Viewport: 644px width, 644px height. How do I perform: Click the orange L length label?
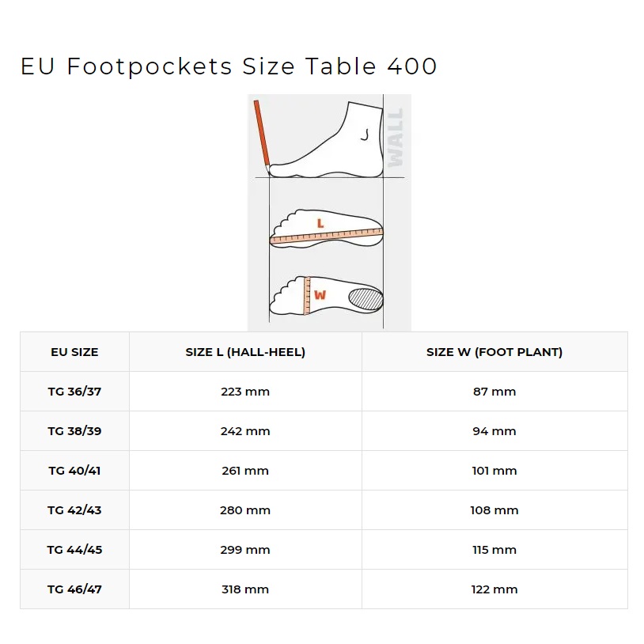pyautogui.click(x=320, y=224)
